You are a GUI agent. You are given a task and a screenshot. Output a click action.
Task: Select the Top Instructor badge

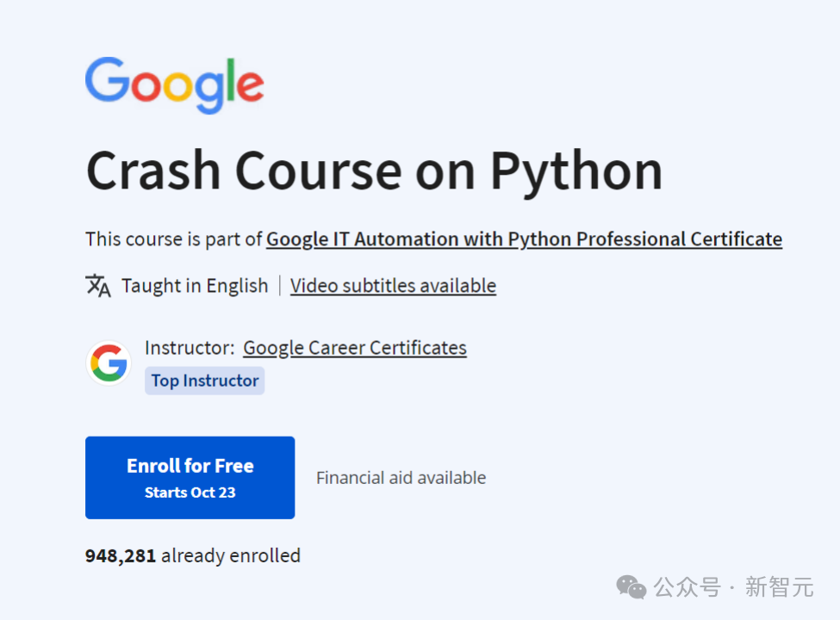pos(205,381)
